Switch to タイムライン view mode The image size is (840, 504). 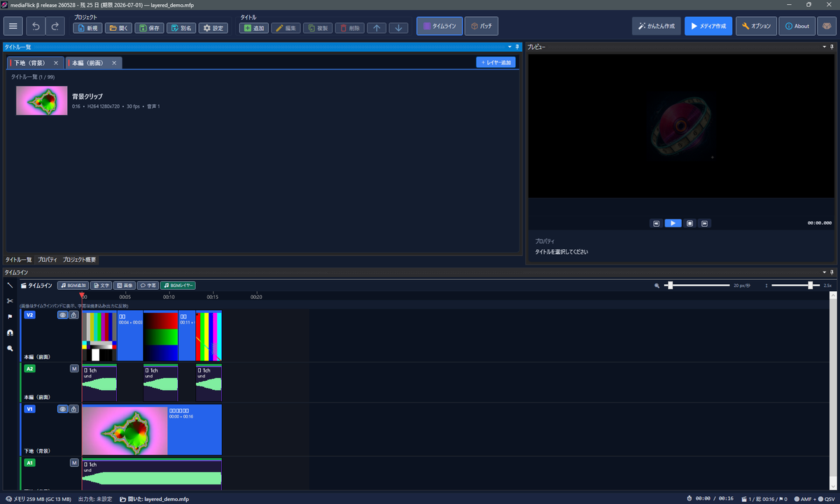click(x=440, y=26)
